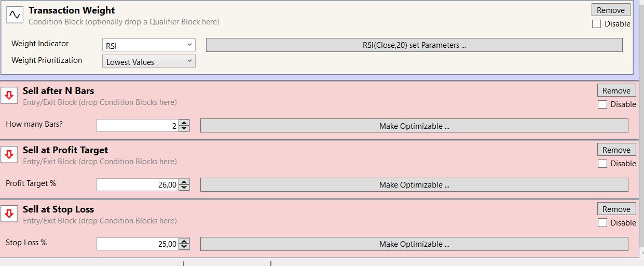This screenshot has height=266, width=644.
Task: Click the red arrow icon for Sell at Stop Loss
Action: [9, 214]
